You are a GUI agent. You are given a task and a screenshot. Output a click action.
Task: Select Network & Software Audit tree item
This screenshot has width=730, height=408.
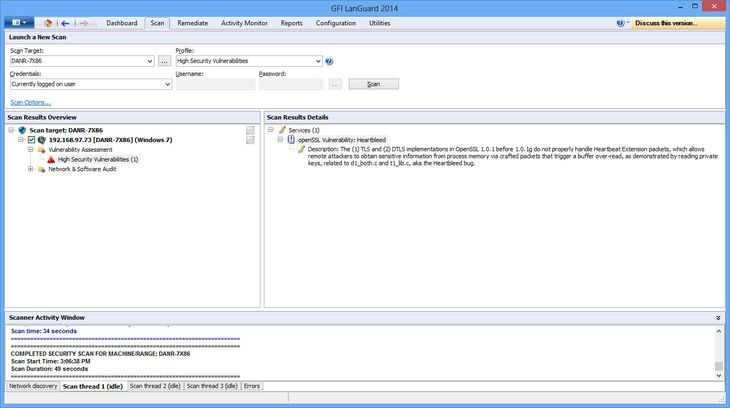pyautogui.click(x=82, y=169)
